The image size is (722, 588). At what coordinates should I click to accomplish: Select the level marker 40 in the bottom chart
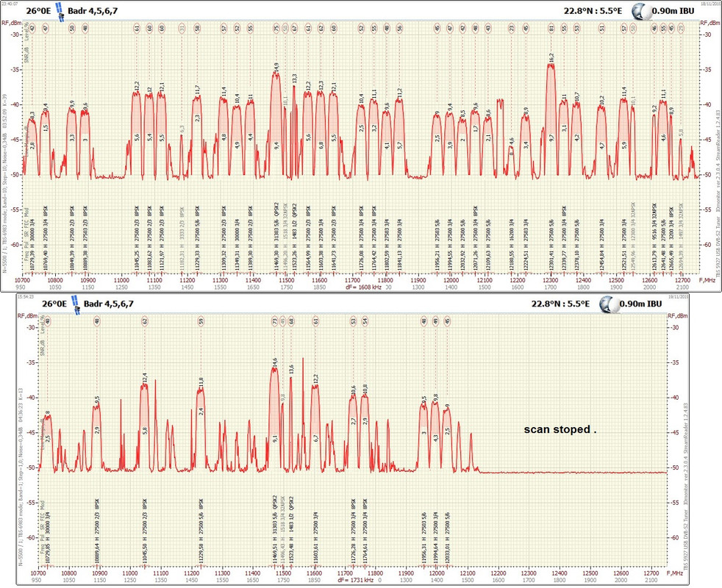click(x=48, y=321)
